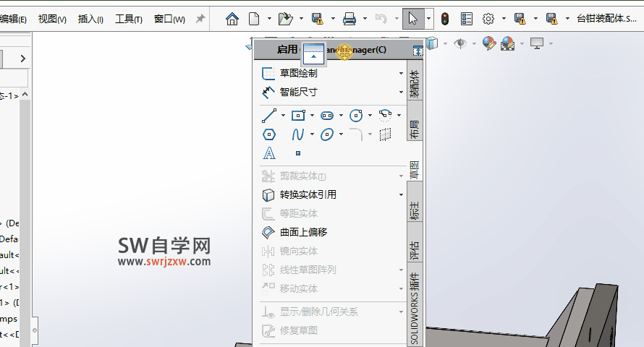Expand the 智能尺寸 dropdown arrow
This screenshot has width=644, height=347.
click(x=401, y=93)
